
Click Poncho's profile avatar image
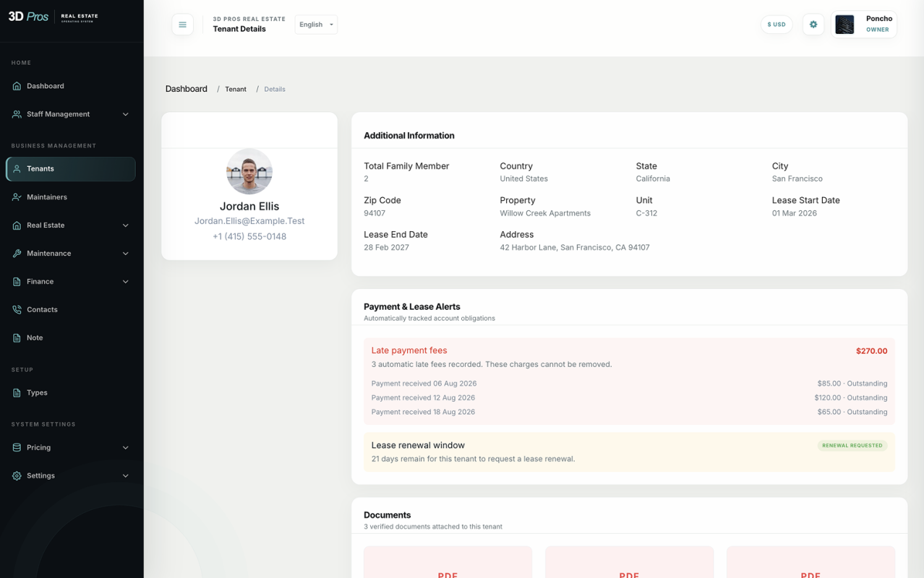[x=844, y=25]
